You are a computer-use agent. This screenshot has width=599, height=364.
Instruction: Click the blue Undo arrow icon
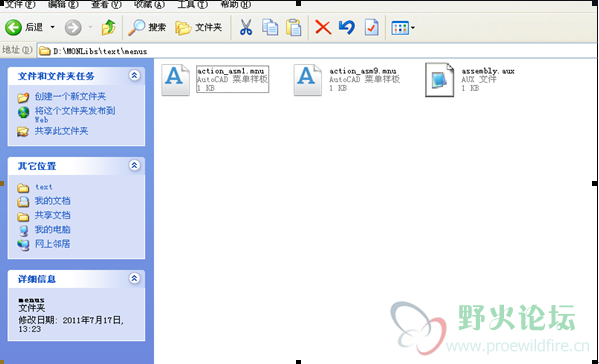(x=347, y=28)
